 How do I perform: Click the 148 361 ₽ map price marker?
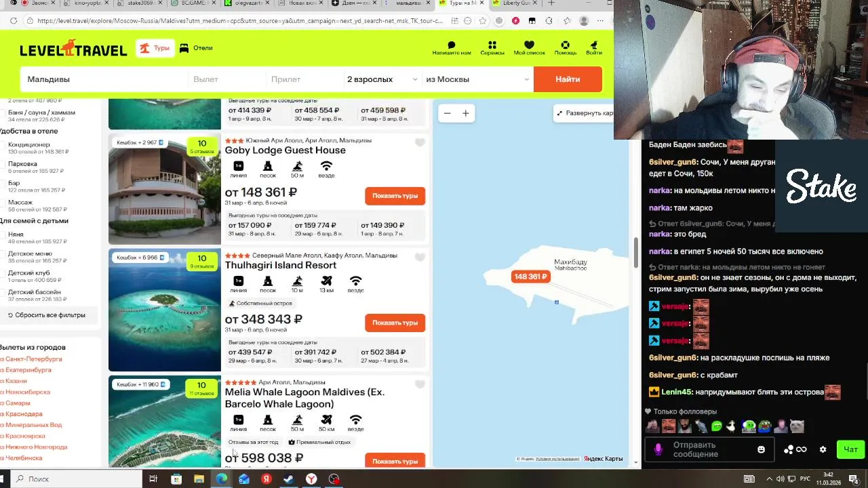point(530,277)
